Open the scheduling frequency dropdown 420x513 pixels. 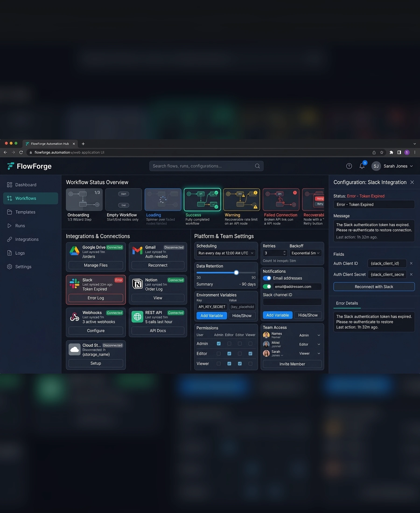(x=226, y=253)
